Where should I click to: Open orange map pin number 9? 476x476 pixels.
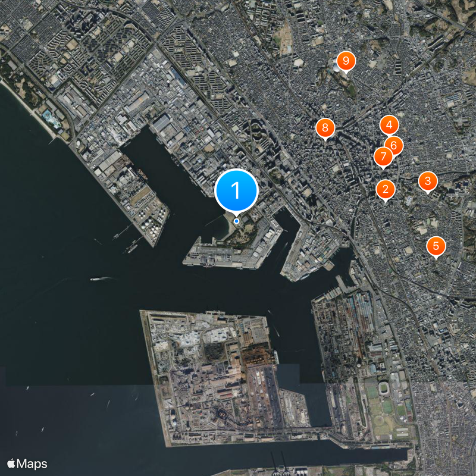pyautogui.click(x=346, y=61)
